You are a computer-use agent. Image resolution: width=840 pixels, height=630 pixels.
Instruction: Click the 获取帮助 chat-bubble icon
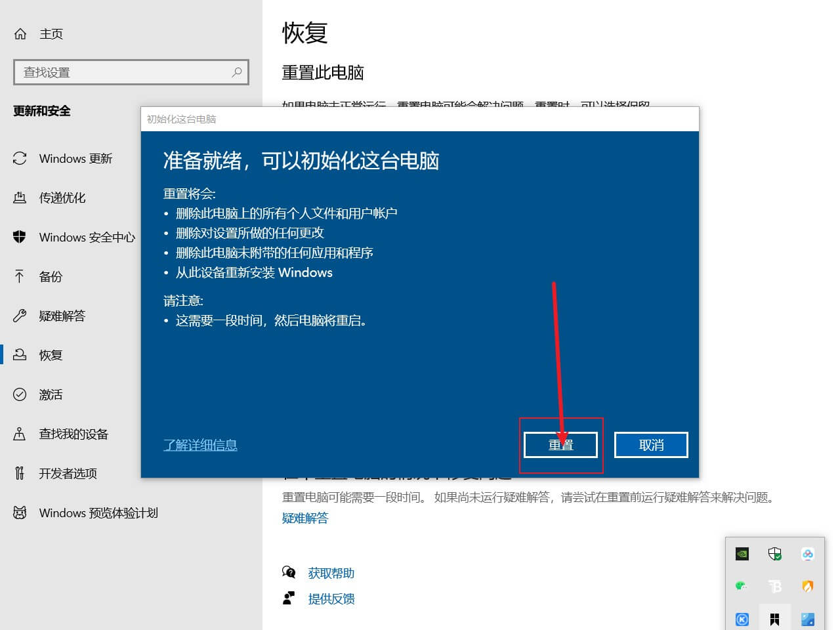[289, 573]
